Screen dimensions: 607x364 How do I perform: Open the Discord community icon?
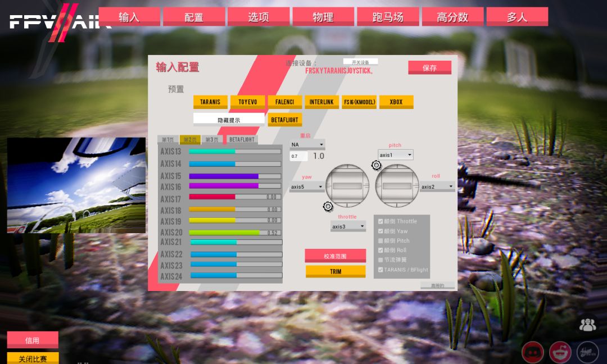533,352
